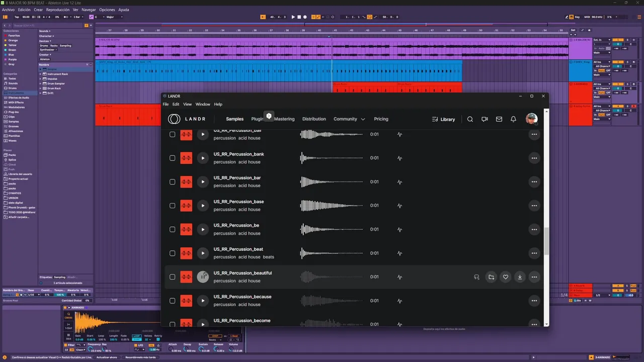This screenshot has height=362, width=644.
Task: Check the US_RR_Percussion_beautiful checkbox
Action: pyautogui.click(x=172, y=277)
